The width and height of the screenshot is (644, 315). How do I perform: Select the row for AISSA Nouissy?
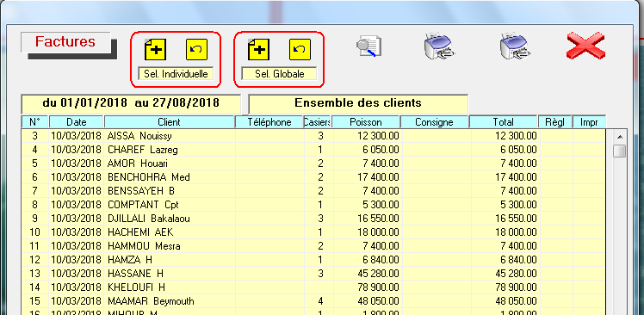pyautogui.click(x=313, y=136)
